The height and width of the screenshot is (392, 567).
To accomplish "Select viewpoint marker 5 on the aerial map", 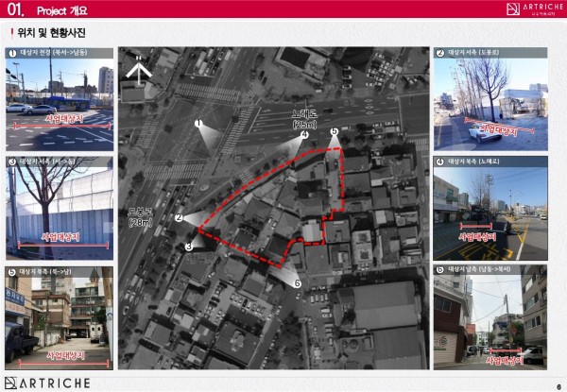I will pos(334,131).
